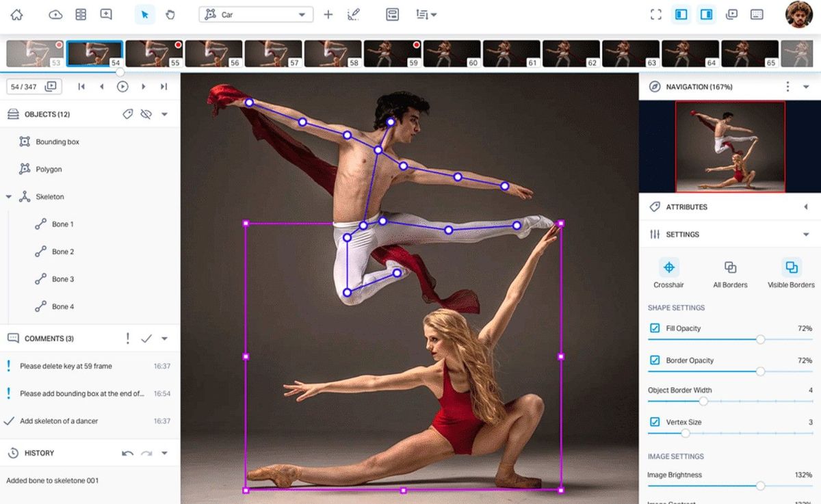The image size is (821, 504).
Task: Open the Navigation panel menu
Action: coord(787,86)
